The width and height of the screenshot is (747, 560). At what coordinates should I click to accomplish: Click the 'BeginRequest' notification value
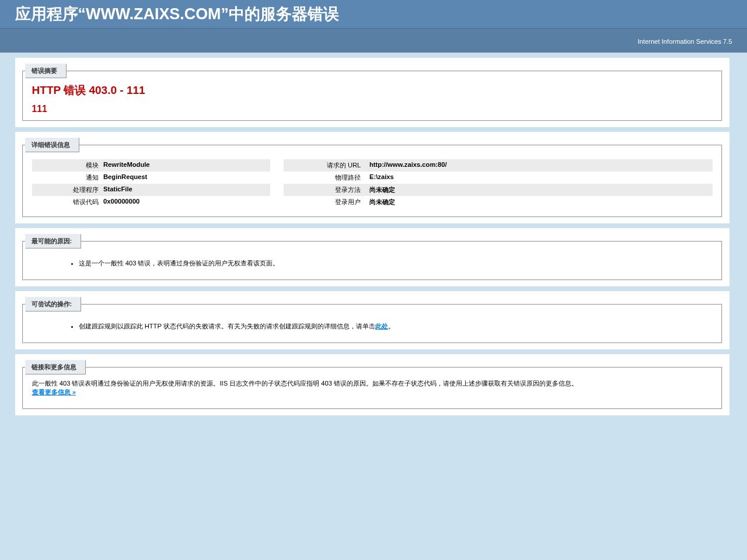125,177
